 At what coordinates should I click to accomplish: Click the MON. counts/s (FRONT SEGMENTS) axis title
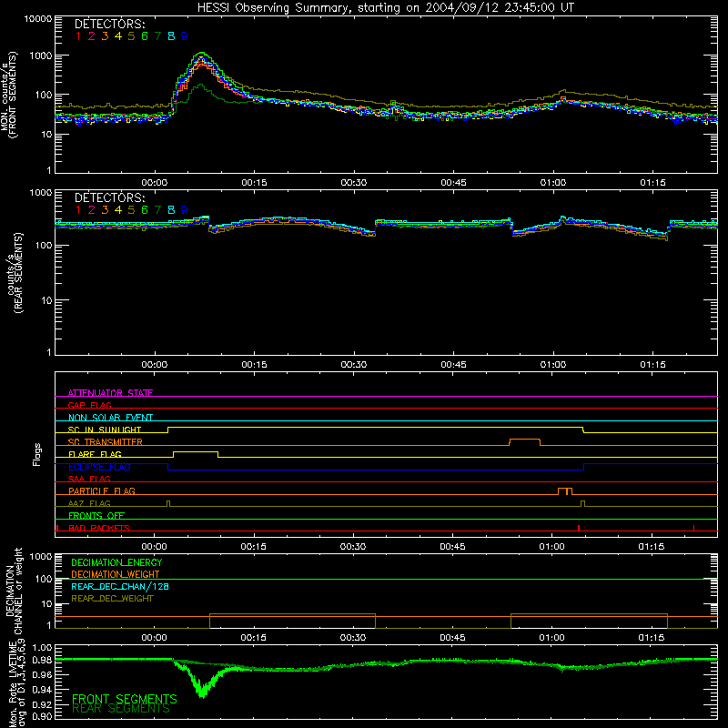(x=10, y=96)
